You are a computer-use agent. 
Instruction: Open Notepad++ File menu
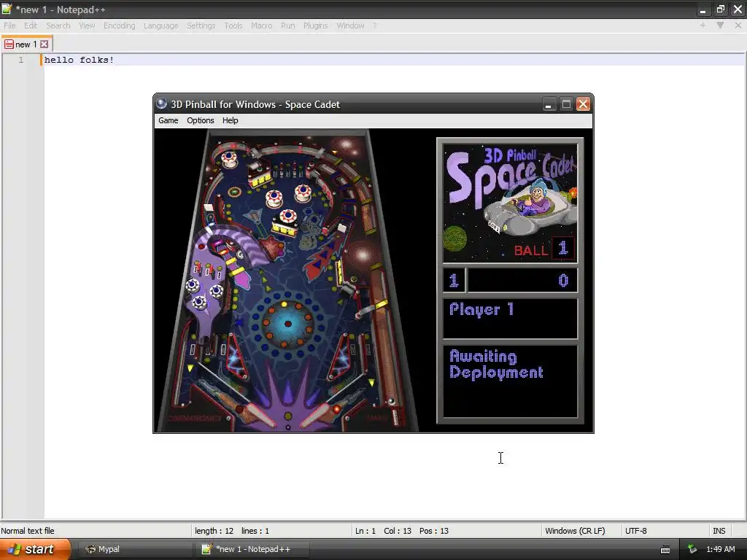[x=9, y=26]
